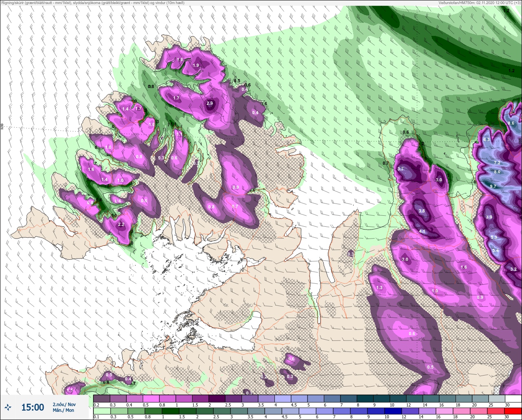522x420 pixels.
Task: Click the 8.6 snowfall value on the map
Action: (511, 123)
